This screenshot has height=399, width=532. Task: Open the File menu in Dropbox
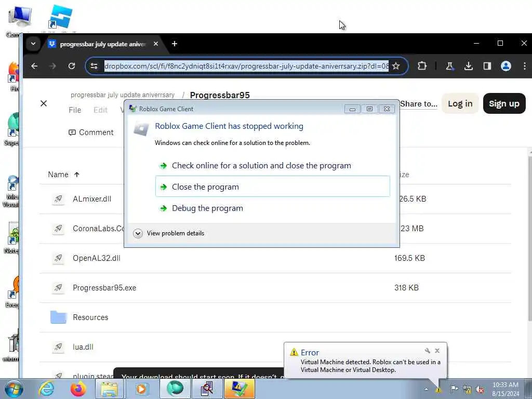[75, 110]
